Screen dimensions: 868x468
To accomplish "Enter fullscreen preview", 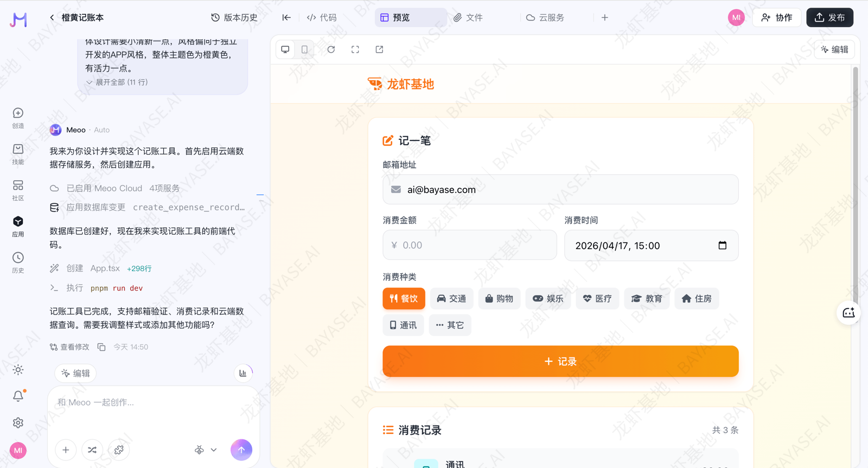I will [x=355, y=49].
